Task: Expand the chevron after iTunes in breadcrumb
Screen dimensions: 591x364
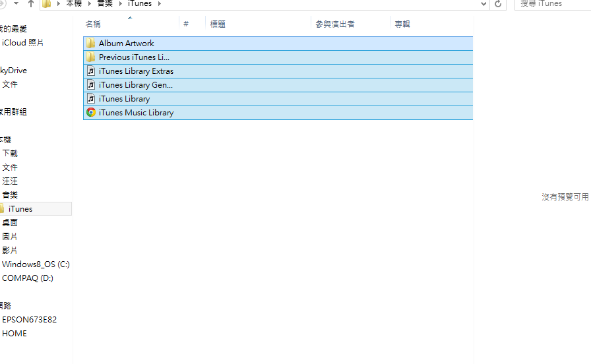Action: pyautogui.click(x=160, y=4)
